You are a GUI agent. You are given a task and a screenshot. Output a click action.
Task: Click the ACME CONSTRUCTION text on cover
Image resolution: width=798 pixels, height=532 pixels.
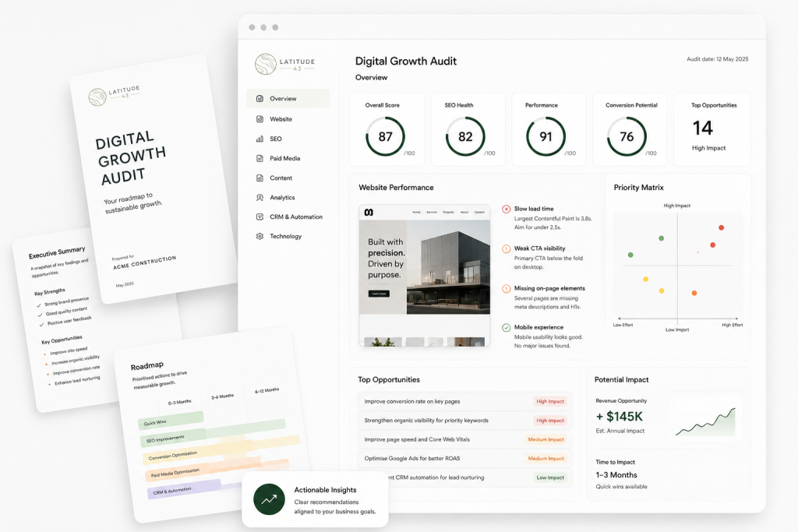click(144, 262)
